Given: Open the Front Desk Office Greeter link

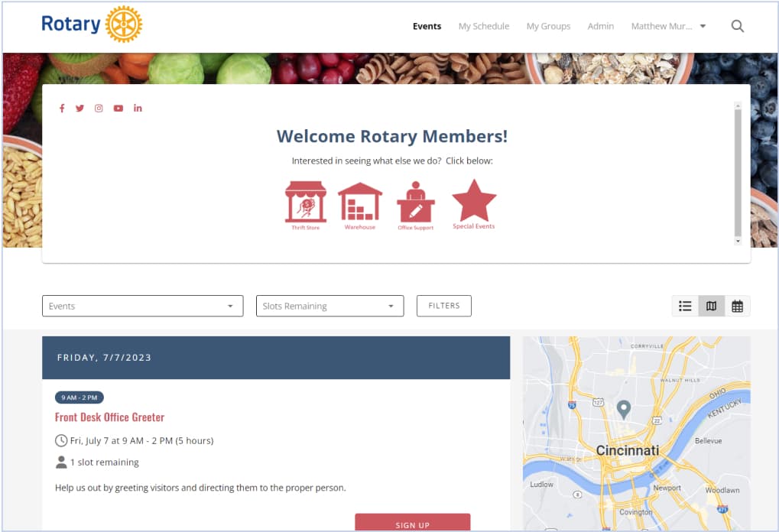Looking at the screenshot, I should [109, 417].
